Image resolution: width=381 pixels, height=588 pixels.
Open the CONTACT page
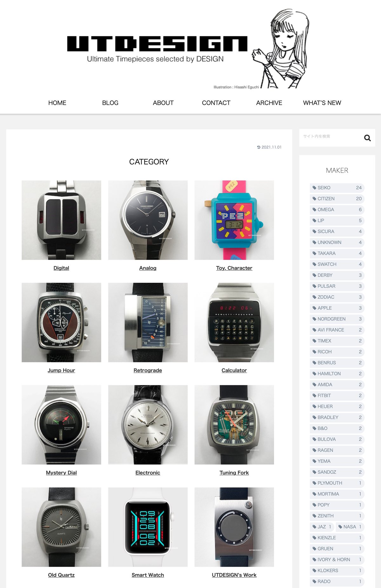216,103
